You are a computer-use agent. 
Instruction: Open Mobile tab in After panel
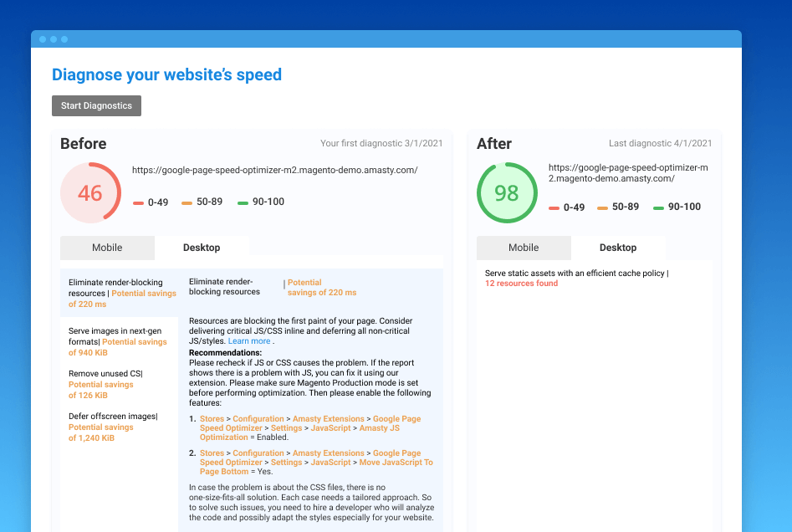524,248
